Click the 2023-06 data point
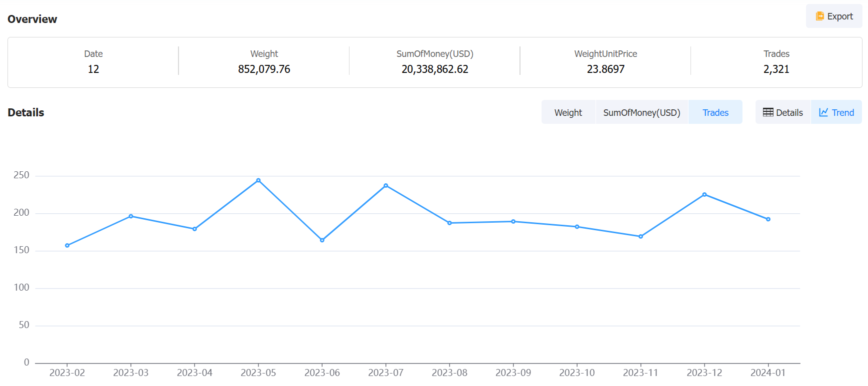This screenshot has height=386, width=868. click(322, 240)
